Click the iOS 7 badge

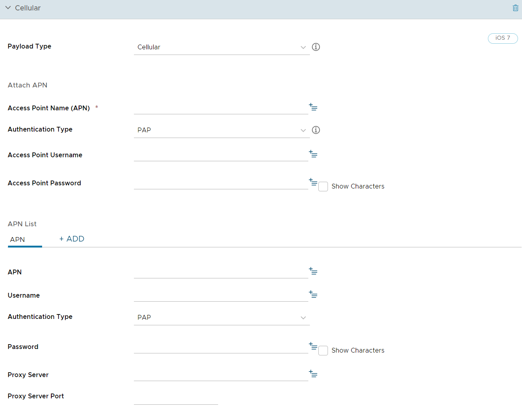(503, 38)
